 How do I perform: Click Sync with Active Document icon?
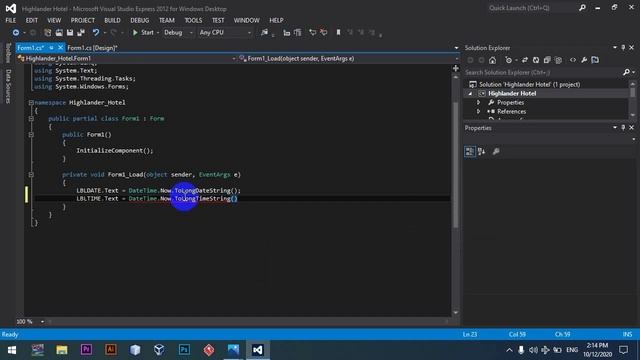(524, 60)
